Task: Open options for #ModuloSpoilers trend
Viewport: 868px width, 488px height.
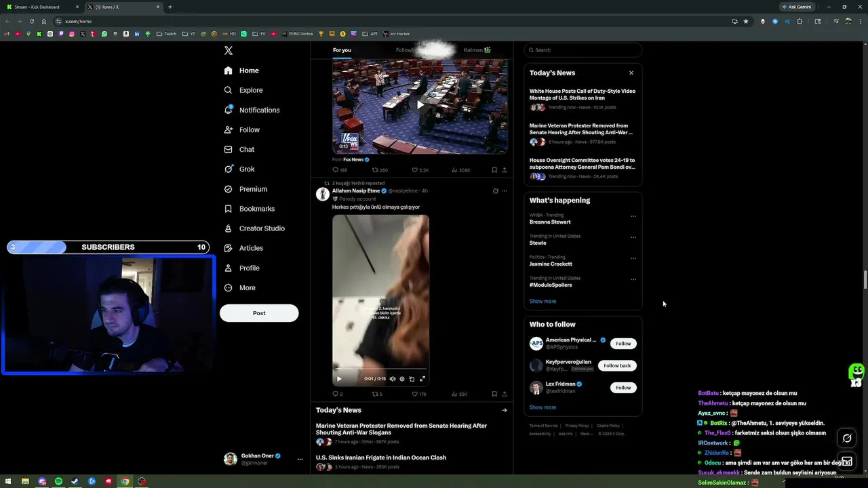Action: [633, 279]
